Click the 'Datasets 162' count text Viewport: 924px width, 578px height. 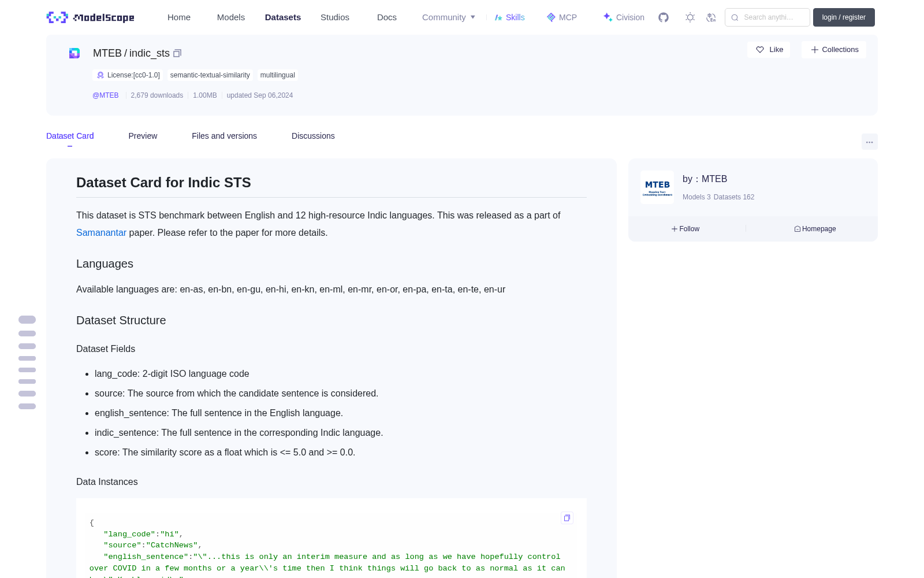click(x=734, y=197)
